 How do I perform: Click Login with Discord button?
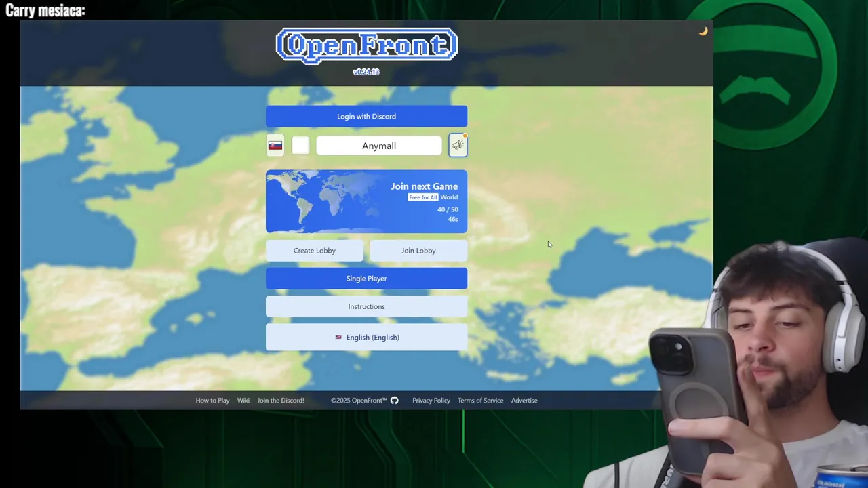366,116
